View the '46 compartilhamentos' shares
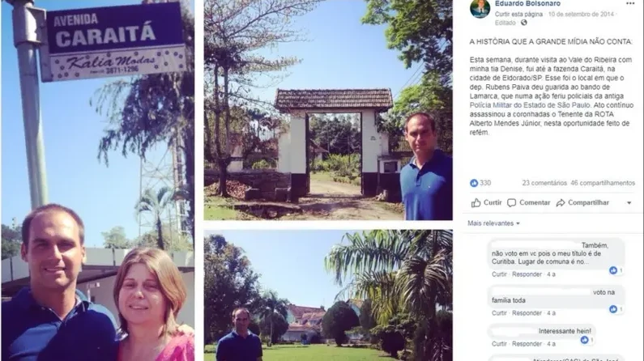The height and width of the screenshot is (361, 644). pos(603,183)
